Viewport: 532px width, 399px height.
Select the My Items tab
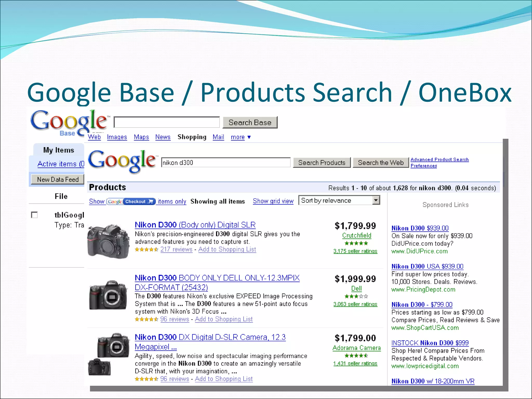[x=59, y=150]
